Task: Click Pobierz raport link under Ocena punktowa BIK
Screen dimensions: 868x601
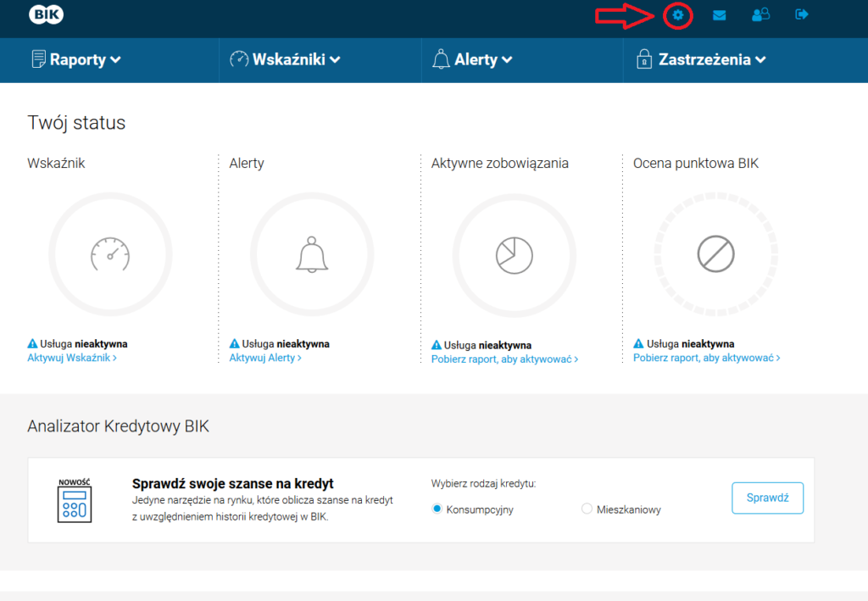Action: coord(706,358)
